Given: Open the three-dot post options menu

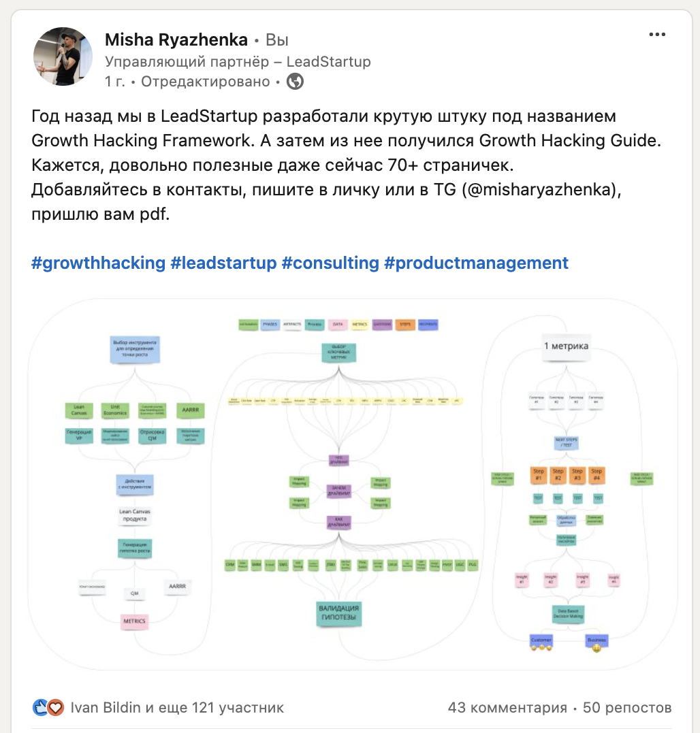Looking at the screenshot, I should [657, 35].
